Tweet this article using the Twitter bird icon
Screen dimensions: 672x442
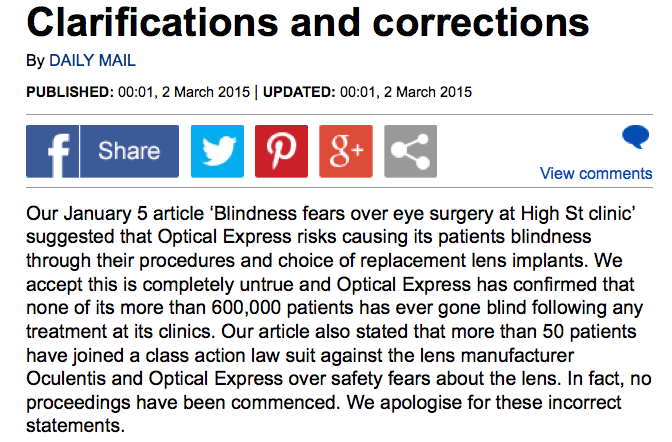coord(217,151)
